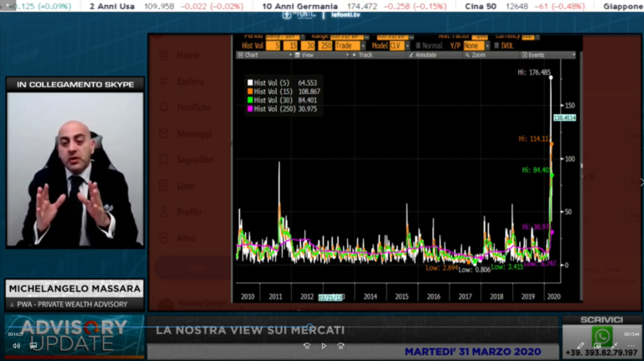Mute the video with the speaker icon

tap(17, 346)
